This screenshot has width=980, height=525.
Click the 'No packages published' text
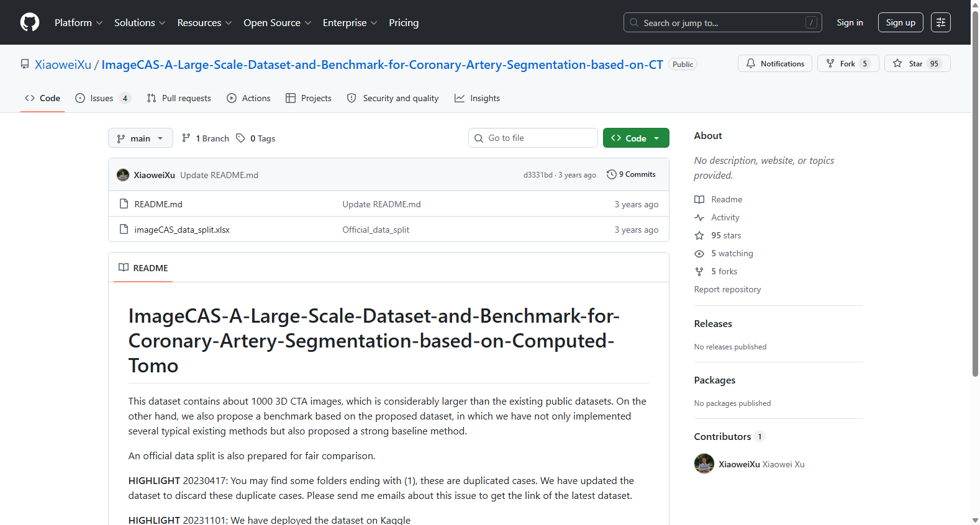point(732,403)
